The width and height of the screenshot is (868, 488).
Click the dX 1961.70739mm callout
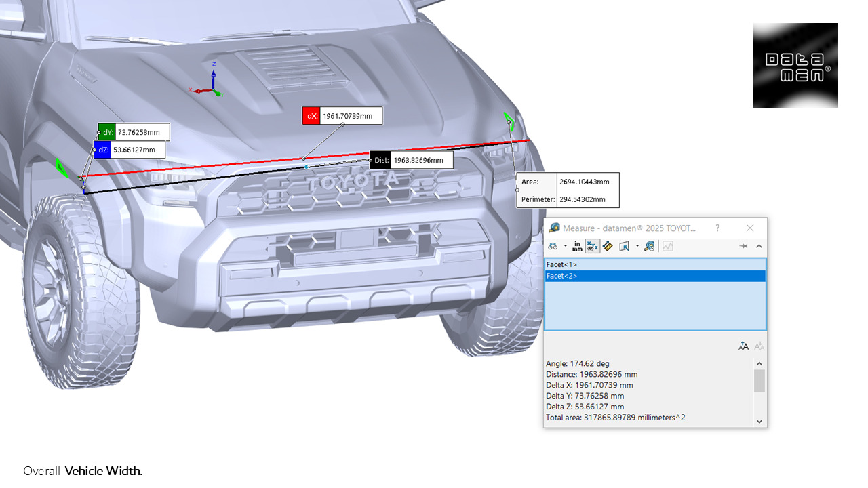point(342,116)
